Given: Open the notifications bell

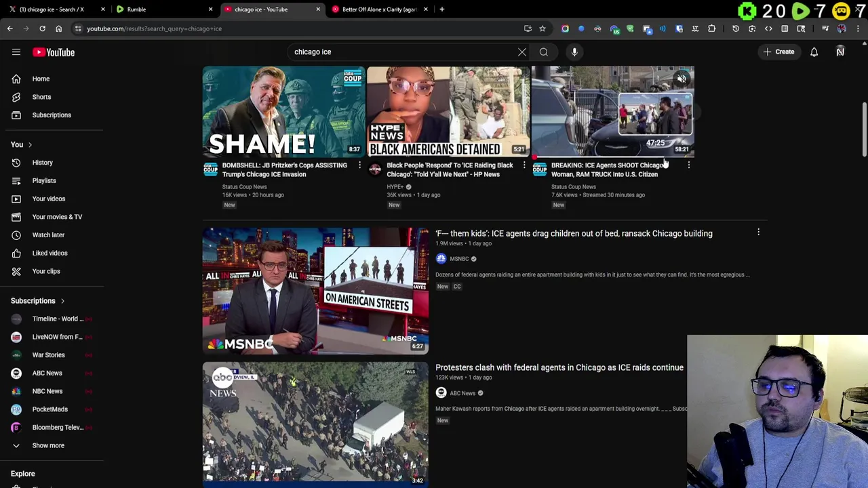Looking at the screenshot, I should (814, 52).
